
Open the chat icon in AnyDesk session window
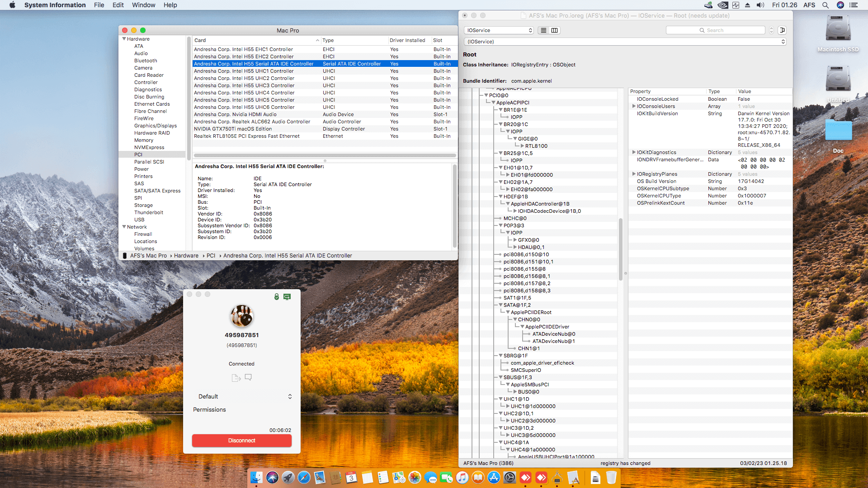[x=248, y=378]
